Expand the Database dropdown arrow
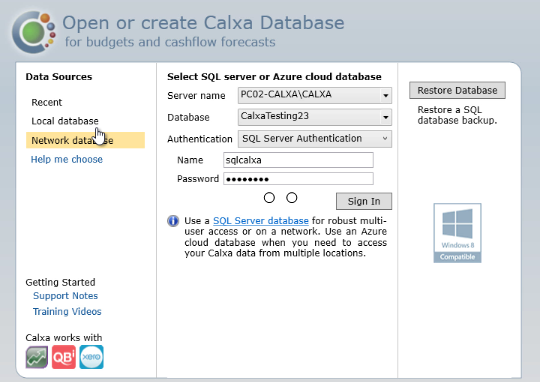This screenshot has height=382, width=540. click(386, 117)
